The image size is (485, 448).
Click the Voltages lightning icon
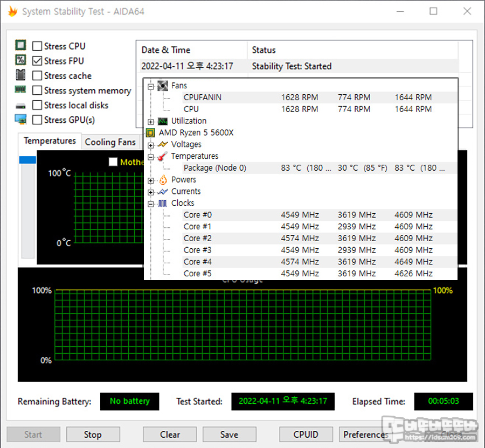coord(163,144)
